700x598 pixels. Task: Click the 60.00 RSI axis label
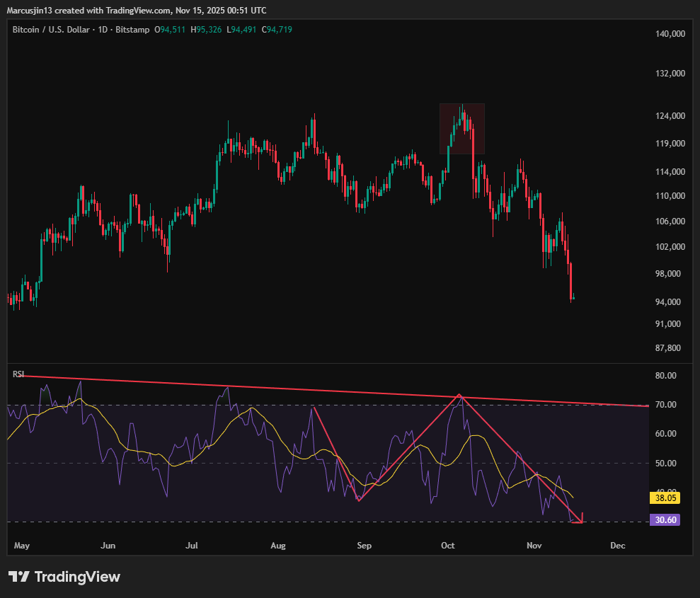click(x=665, y=434)
